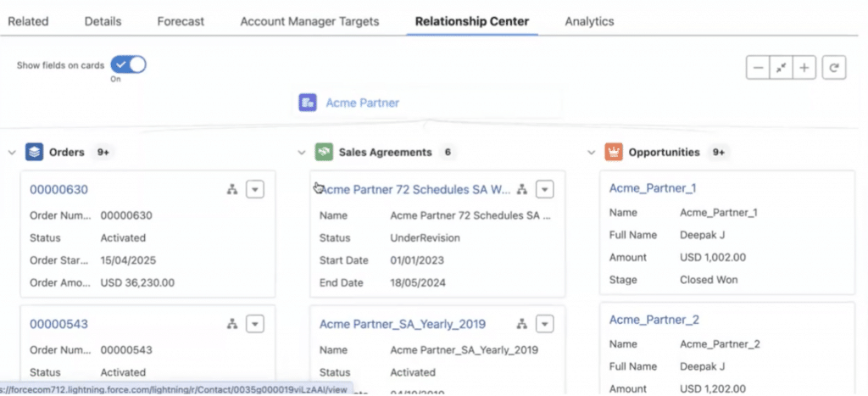The width and height of the screenshot is (868, 396).
Task: Click the UnderRevision status value
Action: tap(425, 238)
